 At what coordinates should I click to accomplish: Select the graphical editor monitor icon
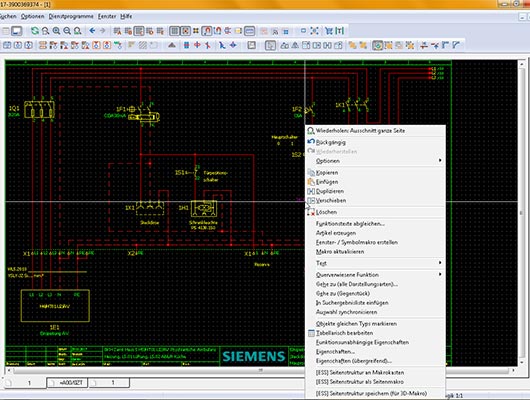[x=16, y=31]
